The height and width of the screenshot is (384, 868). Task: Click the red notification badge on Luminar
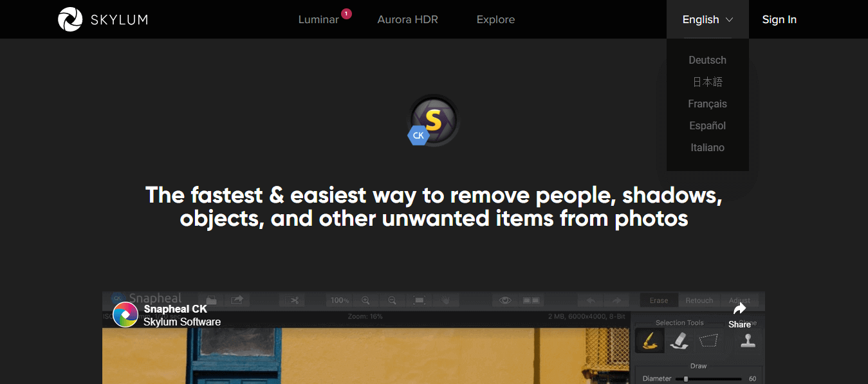point(346,13)
